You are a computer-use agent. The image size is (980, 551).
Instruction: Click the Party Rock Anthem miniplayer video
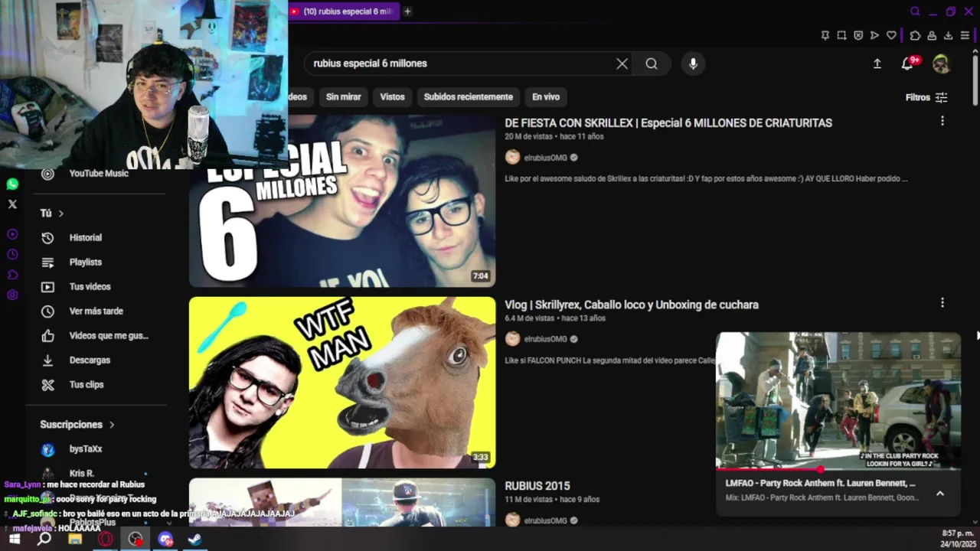838,400
